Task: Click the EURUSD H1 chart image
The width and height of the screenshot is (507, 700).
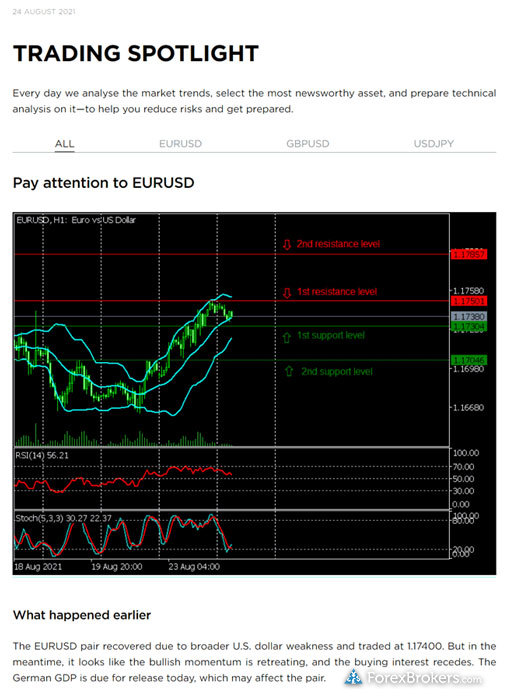Action: [254, 393]
